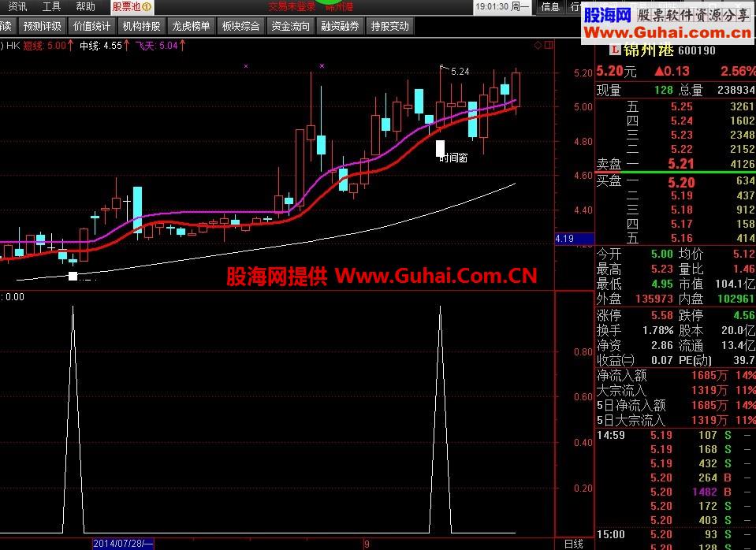Click the purple 1482 trade volume
This screenshot has width=756, height=550.
click(705, 492)
